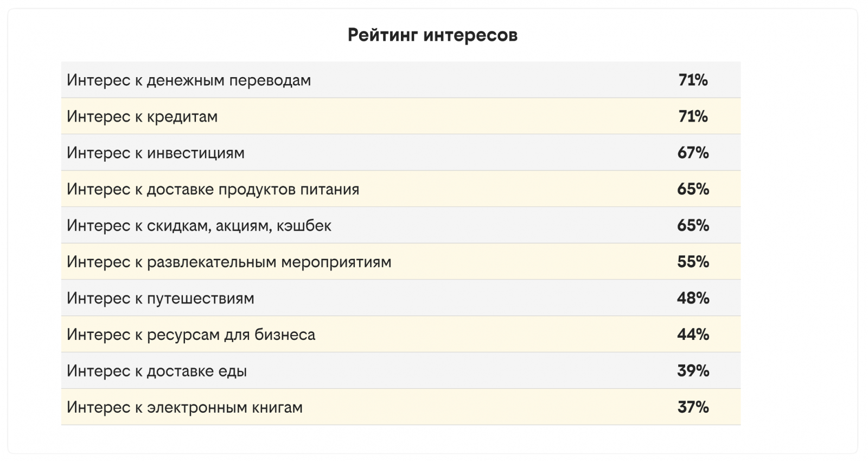Click the 44% percentage value
This screenshot has height=461, width=868.
click(693, 335)
